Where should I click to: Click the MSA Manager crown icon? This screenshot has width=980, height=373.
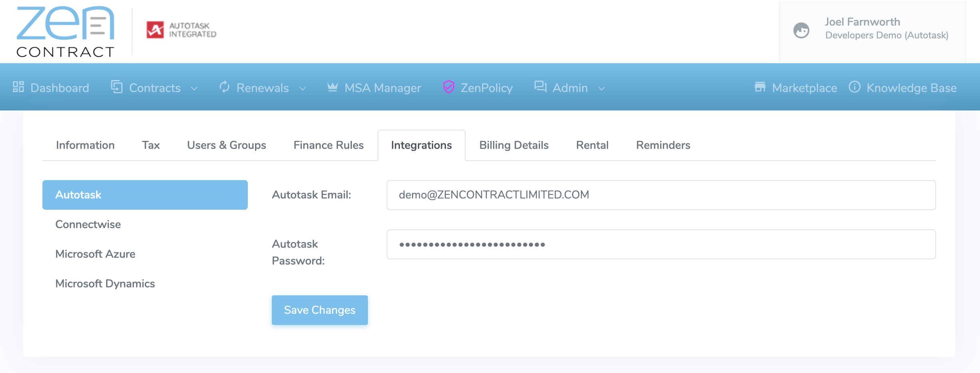pos(332,87)
